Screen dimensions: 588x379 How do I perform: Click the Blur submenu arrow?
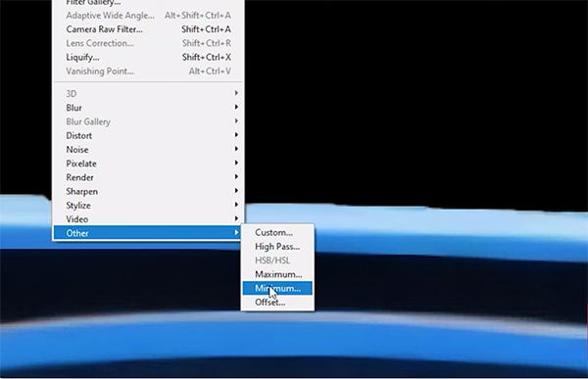point(236,107)
